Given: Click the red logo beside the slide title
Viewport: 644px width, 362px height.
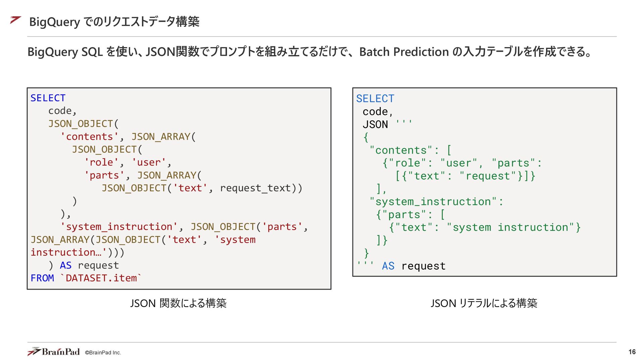Looking at the screenshot, I should coord(16,20).
